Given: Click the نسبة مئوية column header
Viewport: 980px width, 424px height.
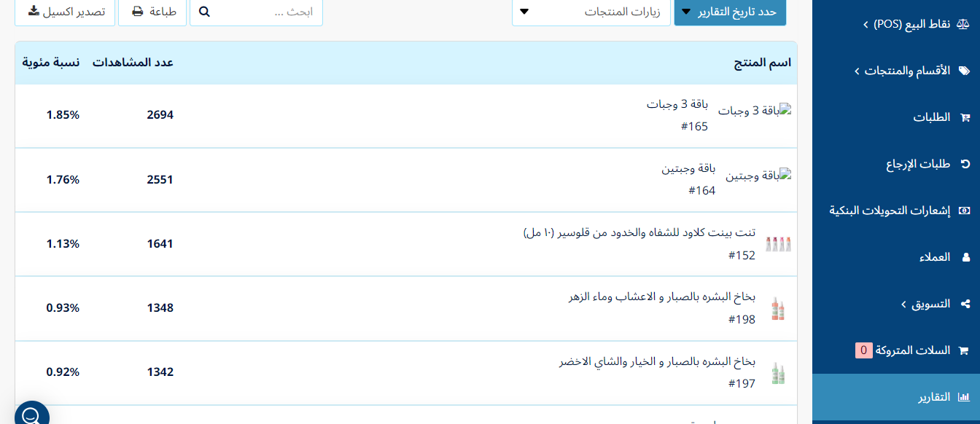Looking at the screenshot, I should (50, 63).
